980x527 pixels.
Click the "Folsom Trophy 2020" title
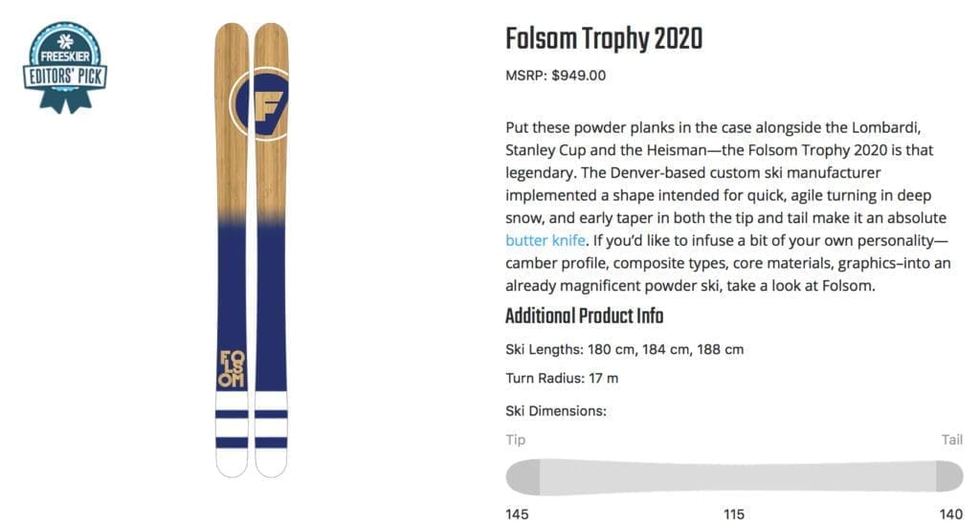(603, 39)
